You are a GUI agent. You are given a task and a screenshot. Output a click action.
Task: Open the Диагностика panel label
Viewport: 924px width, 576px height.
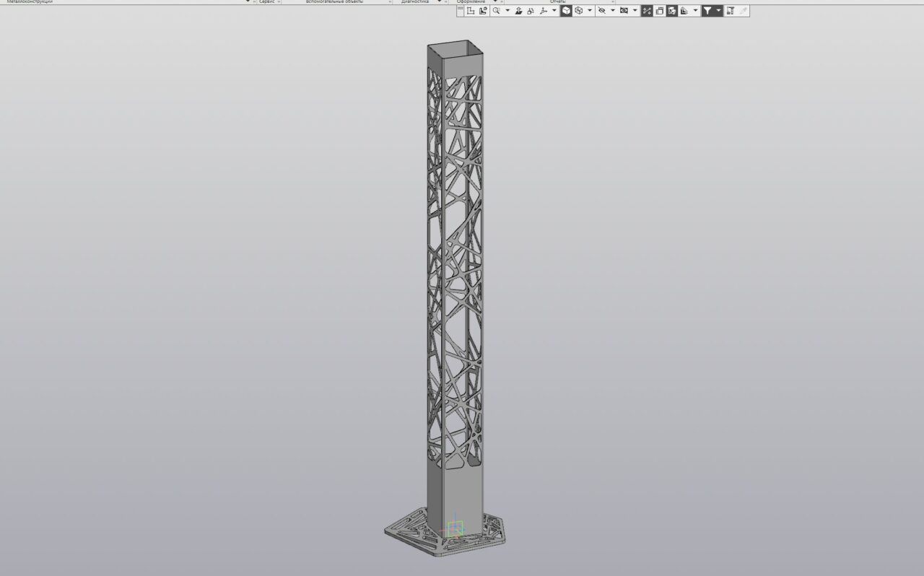click(415, 2)
